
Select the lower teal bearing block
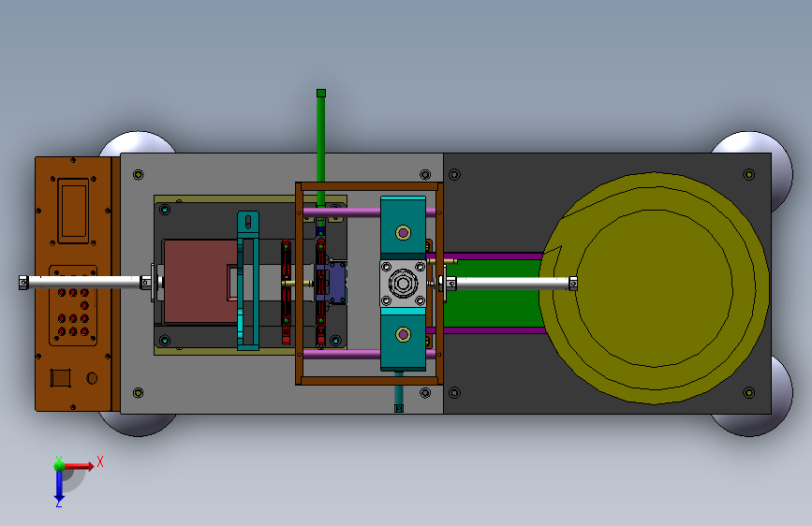(x=403, y=340)
